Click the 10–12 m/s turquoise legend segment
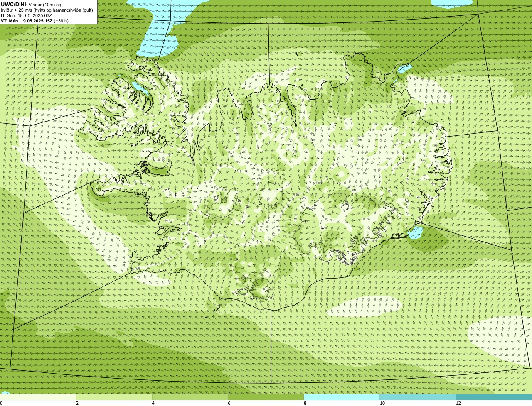The width and height of the screenshot is (532, 406). click(x=418, y=397)
